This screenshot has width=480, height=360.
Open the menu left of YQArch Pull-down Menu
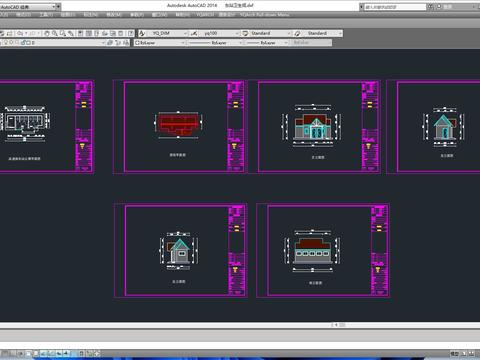227,15
